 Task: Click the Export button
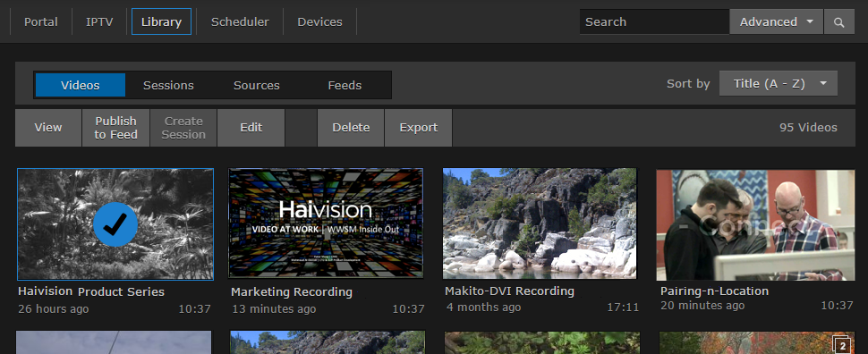point(419,128)
